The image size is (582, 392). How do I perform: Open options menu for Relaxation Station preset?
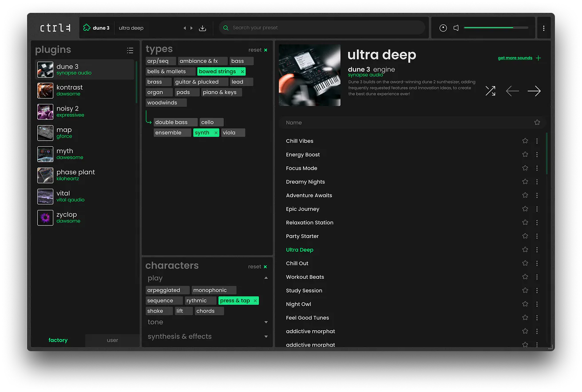point(537,222)
